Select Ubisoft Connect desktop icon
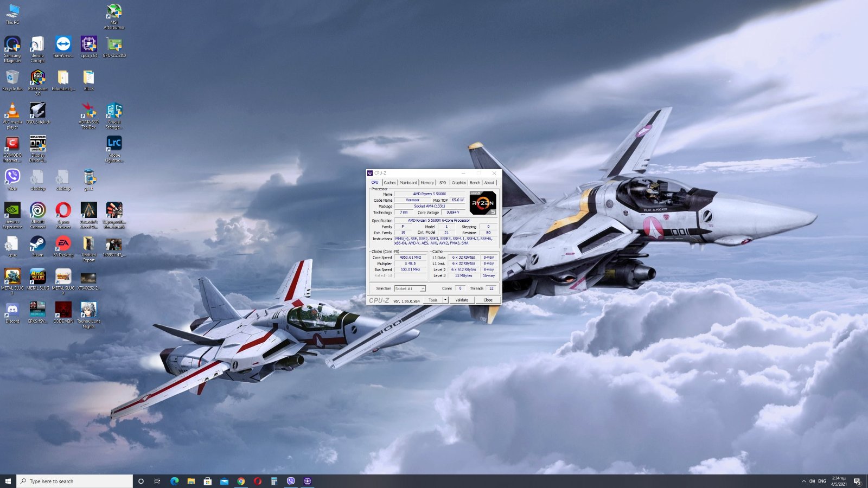Image resolution: width=868 pixels, height=488 pixels. point(37,215)
